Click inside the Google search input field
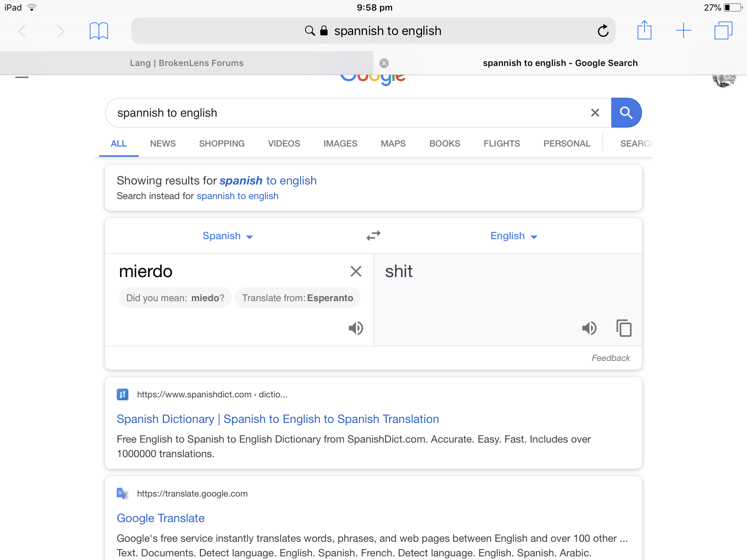Viewport: 747px width, 560px height. tap(347, 113)
